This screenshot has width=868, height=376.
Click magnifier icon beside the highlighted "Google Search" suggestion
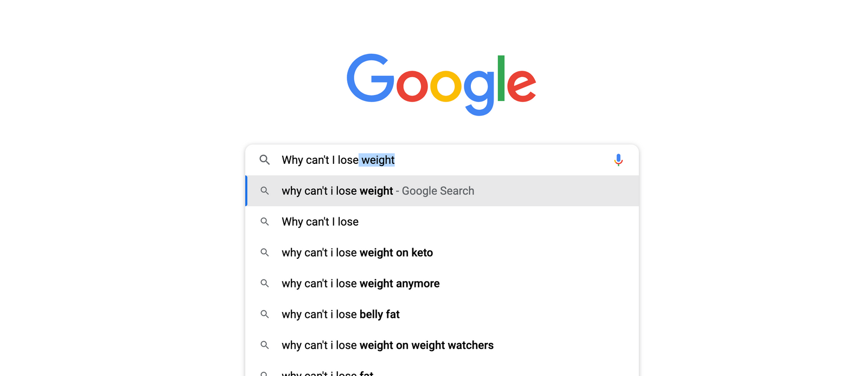point(265,191)
